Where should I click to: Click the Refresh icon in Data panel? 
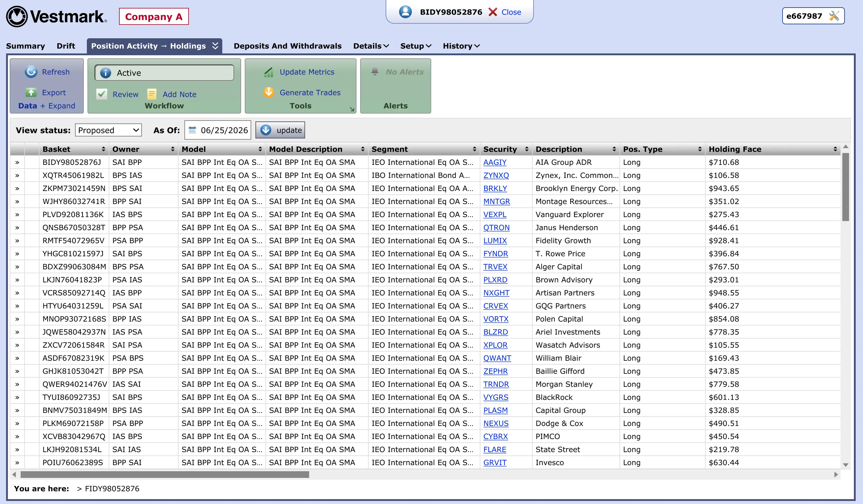click(31, 72)
